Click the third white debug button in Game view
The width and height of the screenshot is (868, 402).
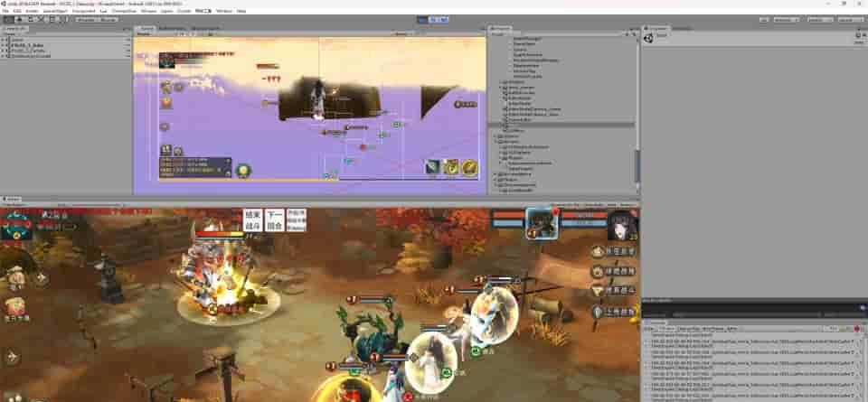297,220
